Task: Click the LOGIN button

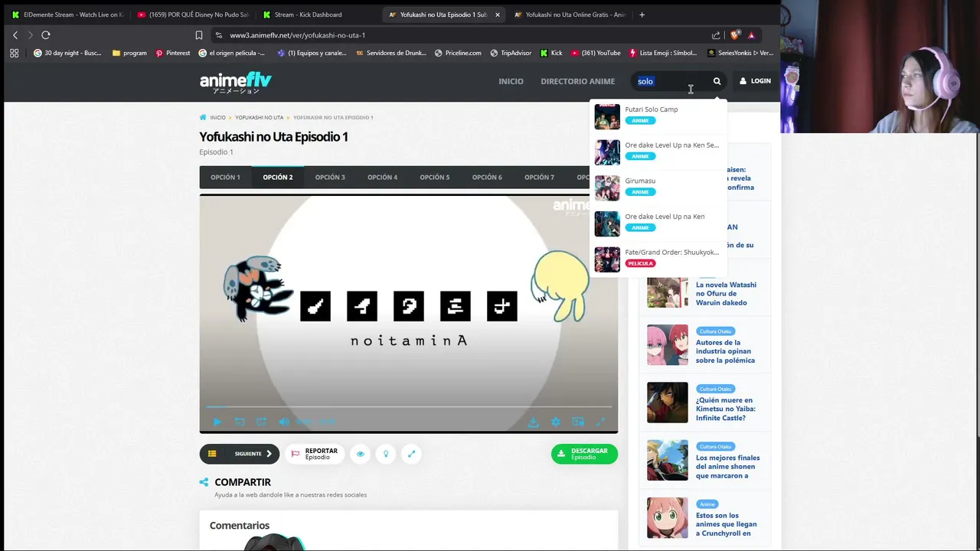Action: [x=755, y=81]
